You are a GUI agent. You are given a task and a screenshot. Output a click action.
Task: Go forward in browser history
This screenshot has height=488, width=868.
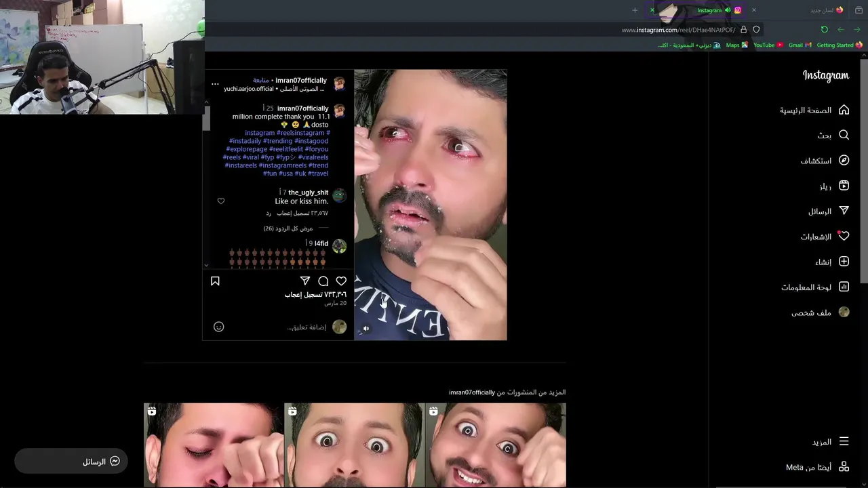pyautogui.click(x=841, y=29)
